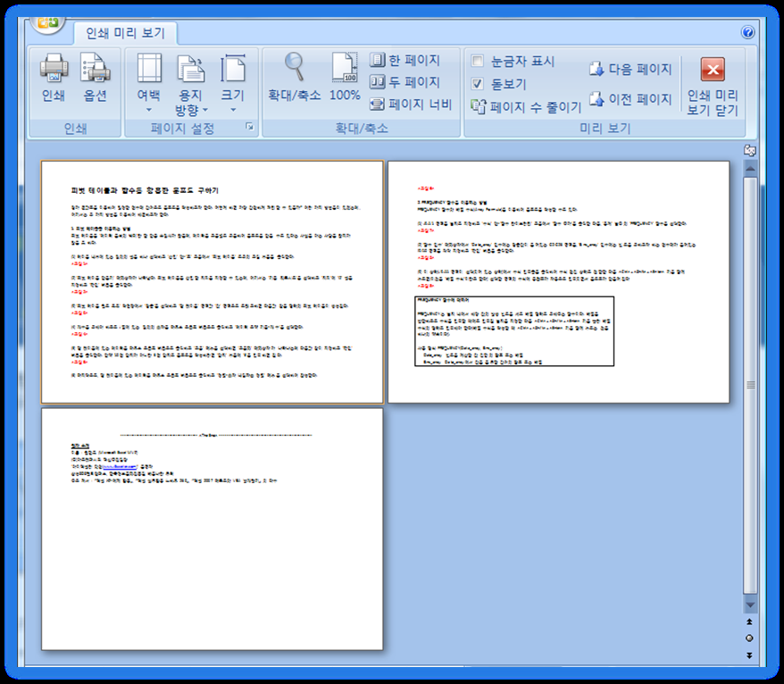Click the vertical scrollbar thumb

(750, 385)
